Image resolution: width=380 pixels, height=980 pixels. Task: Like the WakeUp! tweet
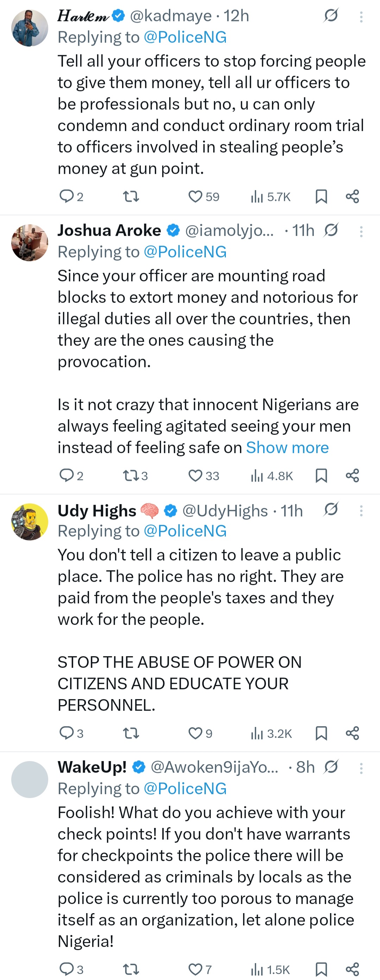(196, 969)
